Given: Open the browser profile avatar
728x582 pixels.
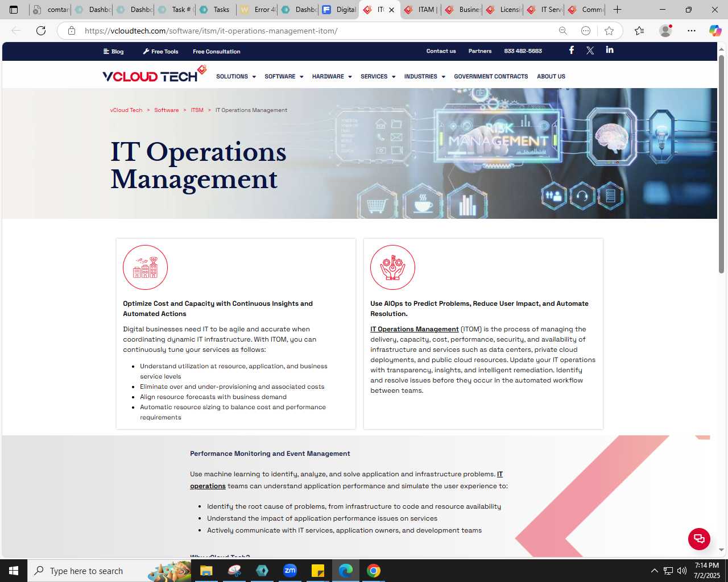Looking at the screenshot, I should [x=665, y=31].
